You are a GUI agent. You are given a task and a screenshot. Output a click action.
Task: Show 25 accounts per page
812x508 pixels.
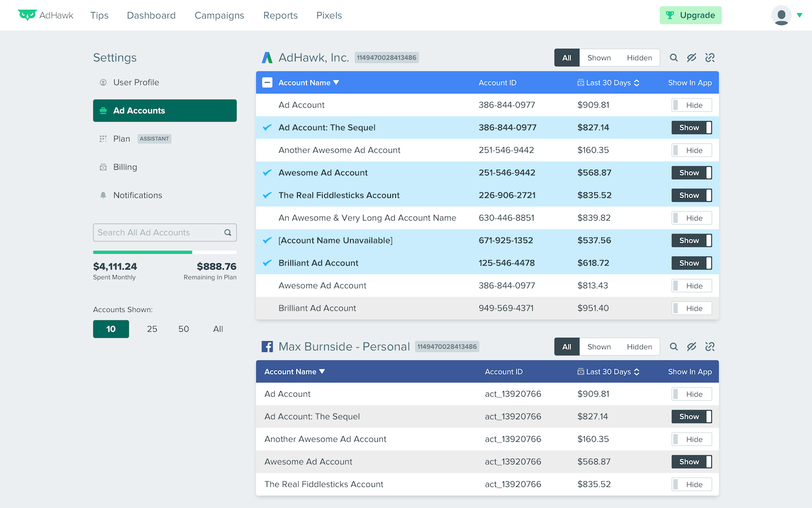[x=152, y=329]
